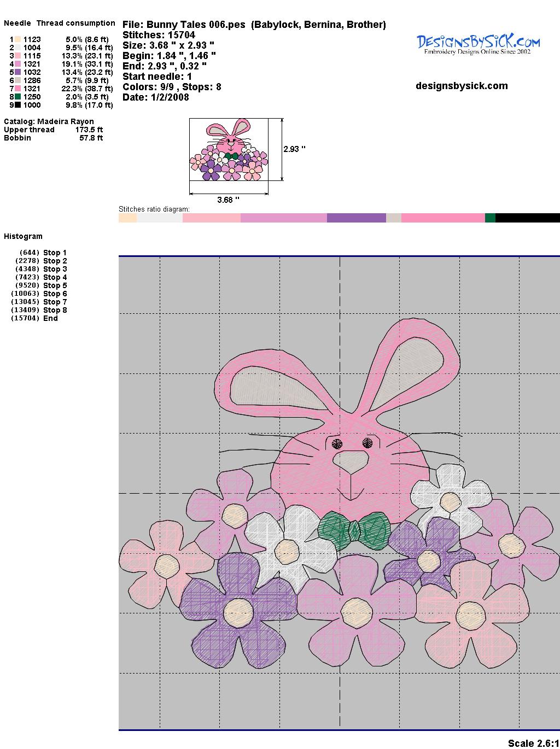This screenshot has width=560, height=749.
Task: Click the cream swatch for needle 1
Action: 18,39
